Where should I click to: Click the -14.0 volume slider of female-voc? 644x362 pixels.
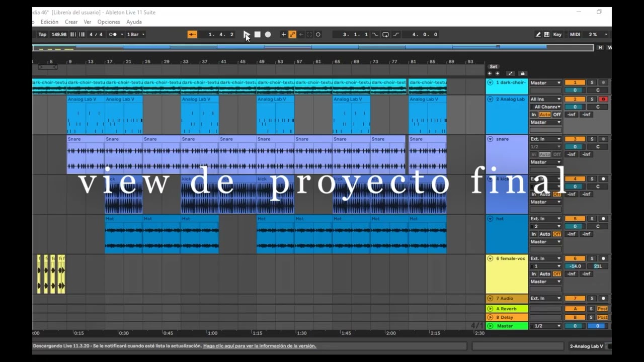click(575, 266)
